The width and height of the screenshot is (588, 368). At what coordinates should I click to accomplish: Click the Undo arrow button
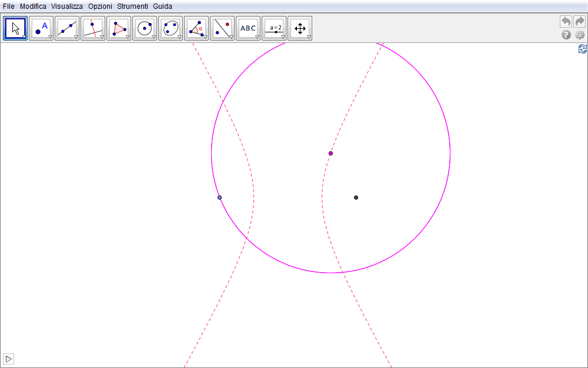click(x=566, y=22)
